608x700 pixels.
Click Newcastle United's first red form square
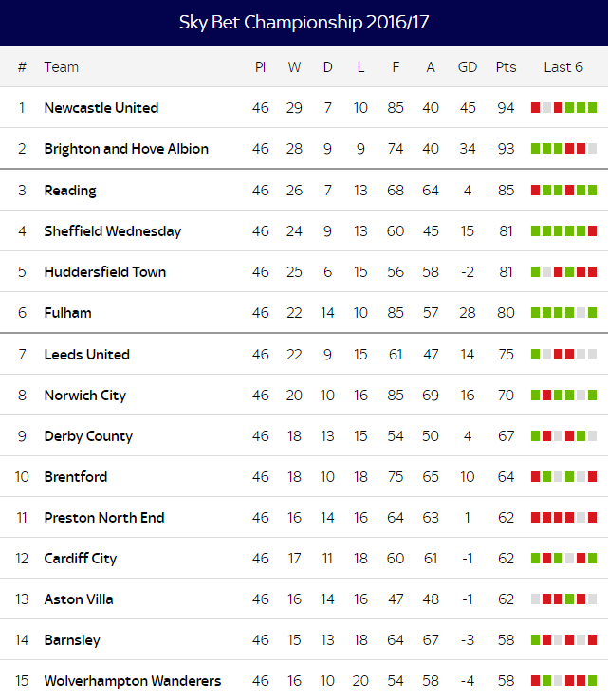(x=535, y=107)
